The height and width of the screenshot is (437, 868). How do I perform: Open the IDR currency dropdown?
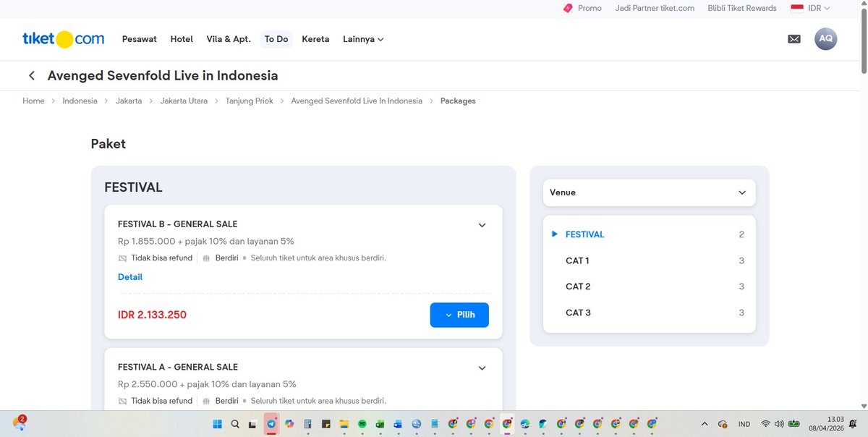(x=811, y=8)
